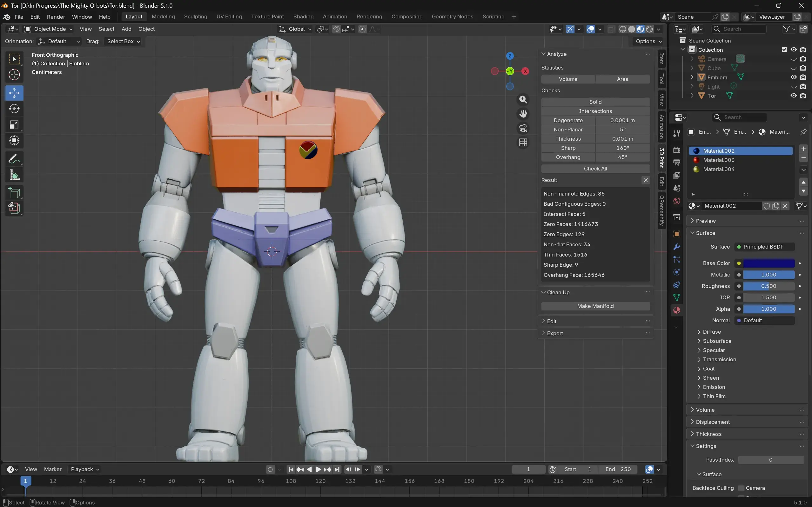The height and width of the screenshot is (507, 812).
Task: Switch to the Sculpting workspace tab
Action: [x=196, y=17]
